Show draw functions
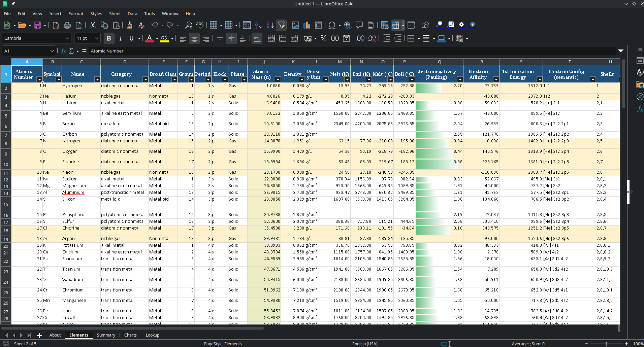 click(x=425, y=25)
